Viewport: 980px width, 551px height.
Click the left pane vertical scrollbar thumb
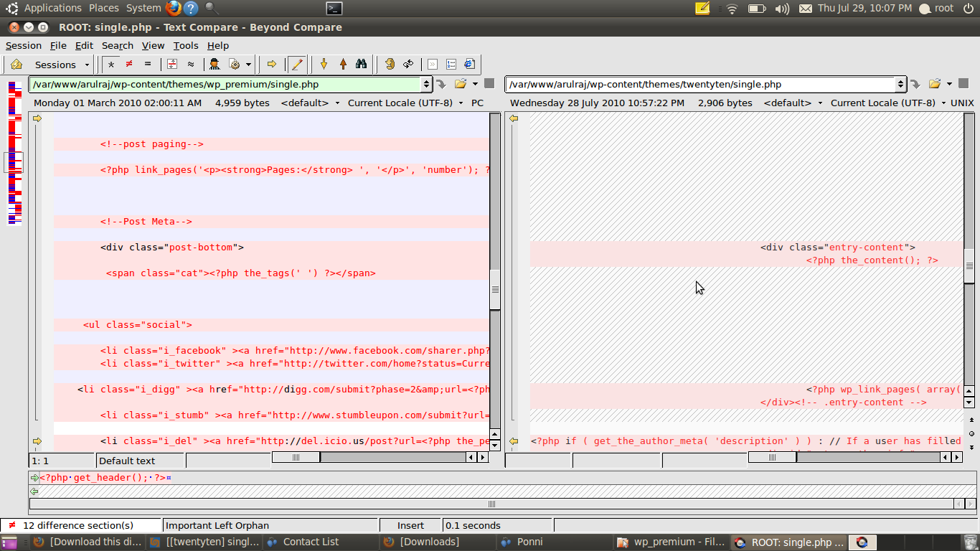[495, 289]
